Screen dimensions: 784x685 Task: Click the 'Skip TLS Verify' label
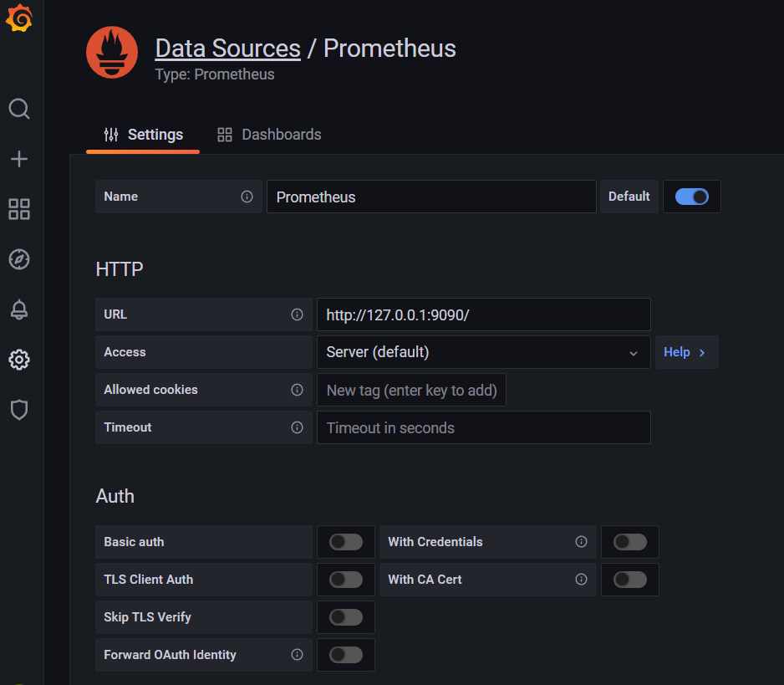(147, 617)
